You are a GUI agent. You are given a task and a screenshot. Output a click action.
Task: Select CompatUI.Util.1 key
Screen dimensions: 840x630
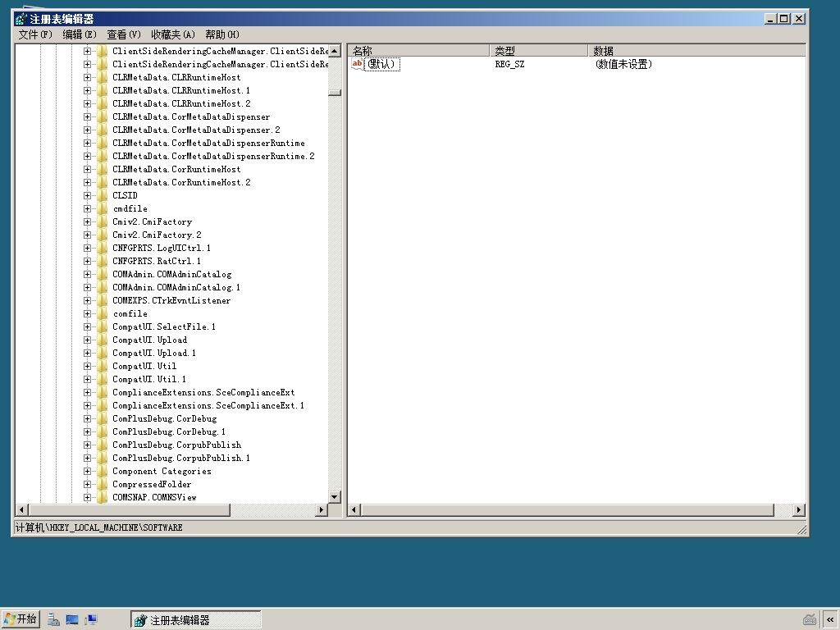point(149,379)
